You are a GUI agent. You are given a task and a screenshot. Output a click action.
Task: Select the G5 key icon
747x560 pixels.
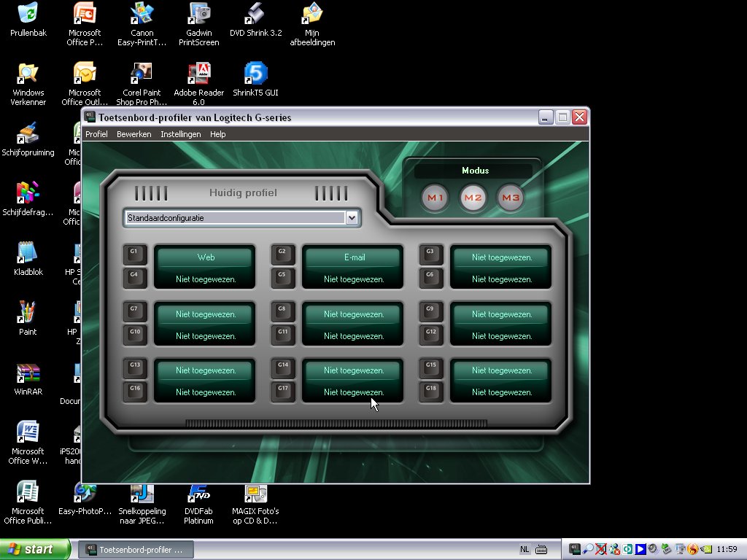[283, 278]
